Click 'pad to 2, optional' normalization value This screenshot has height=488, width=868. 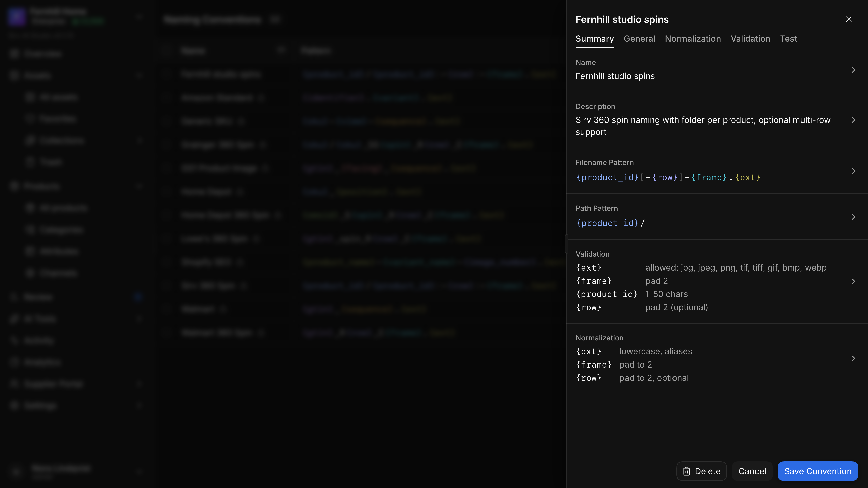pos(654,378)
